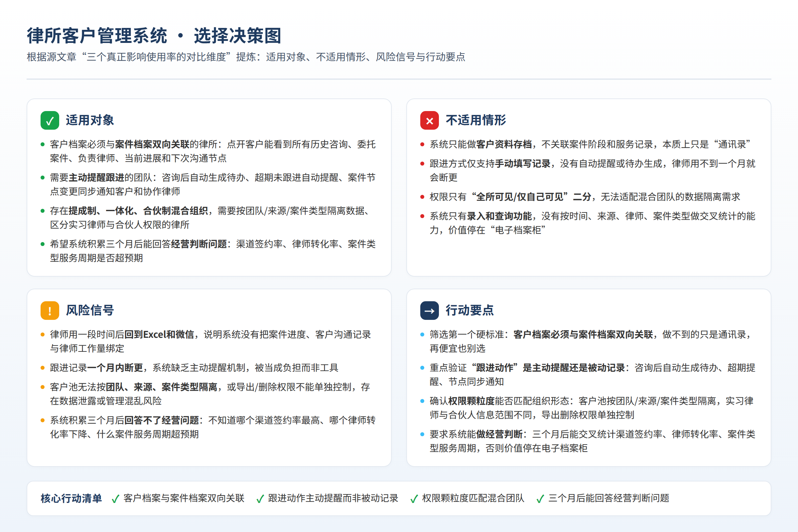The width and height of the screenshot is (798, 532).
Task: Click the bold text 做经营判断
Action: (x=499, y=434)
